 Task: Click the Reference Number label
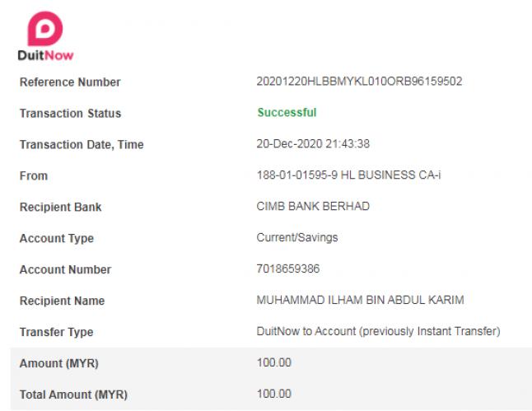pyautogui.click(x=70, y=82)
